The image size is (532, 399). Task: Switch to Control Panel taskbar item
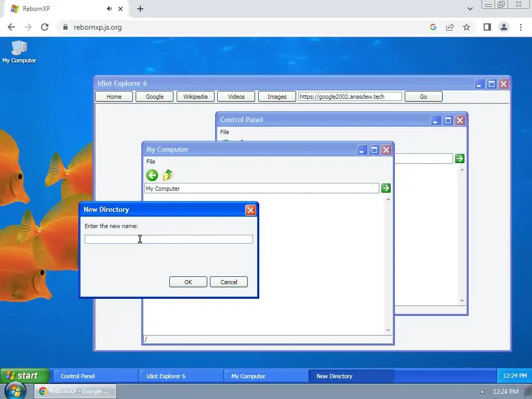tap(96, 376)
